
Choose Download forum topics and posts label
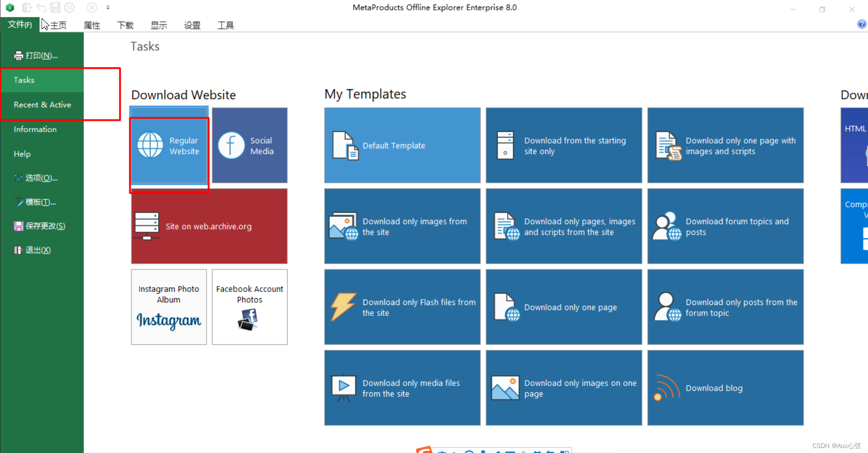(737, 227)
